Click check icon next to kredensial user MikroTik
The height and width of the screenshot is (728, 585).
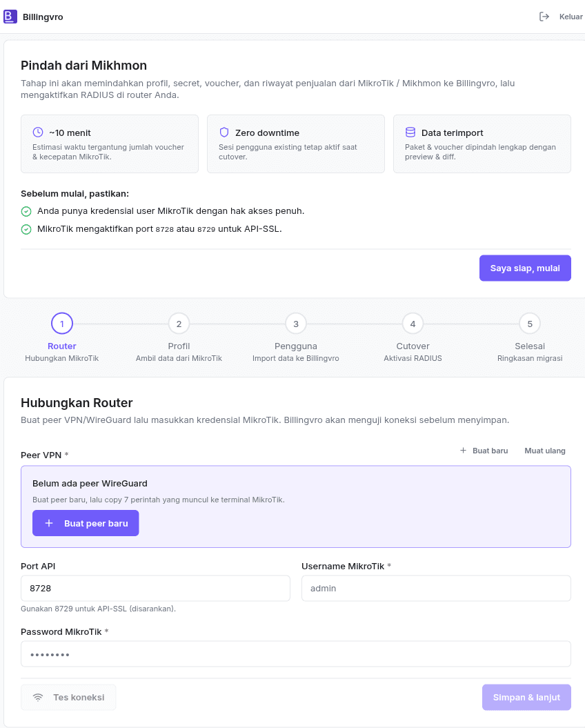26,211
